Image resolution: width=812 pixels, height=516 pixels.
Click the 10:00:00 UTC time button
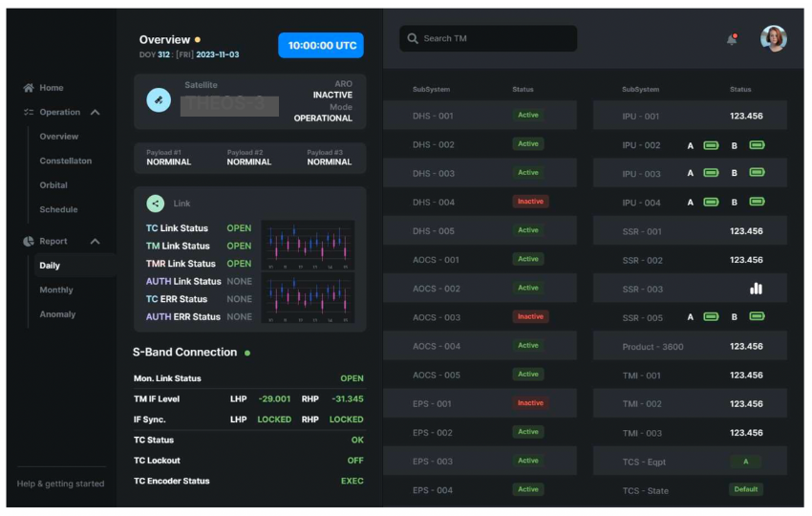click(x=320, y=45)
